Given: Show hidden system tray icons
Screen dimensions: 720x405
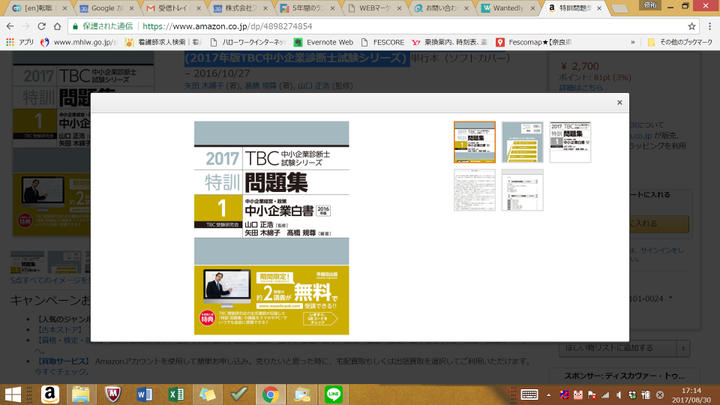Looking at the screenshot, I should pyautogui.click(x=549, y=395).
